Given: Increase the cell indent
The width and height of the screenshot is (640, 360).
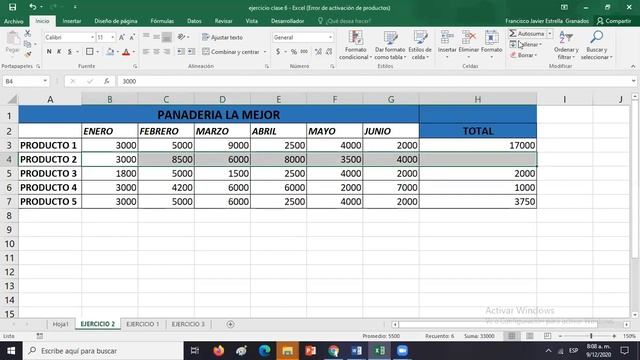Looking at the screenshot, I should (x=191, y=52).
